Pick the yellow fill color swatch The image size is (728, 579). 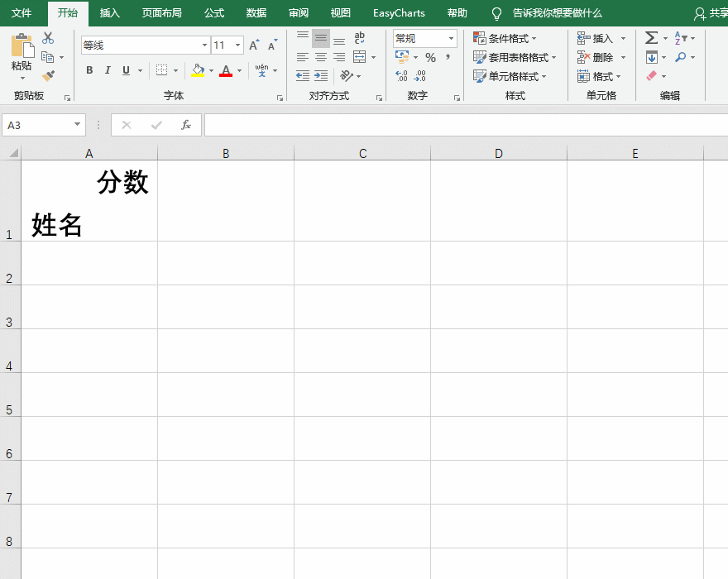pyautogui.click(x=197, y=72)
